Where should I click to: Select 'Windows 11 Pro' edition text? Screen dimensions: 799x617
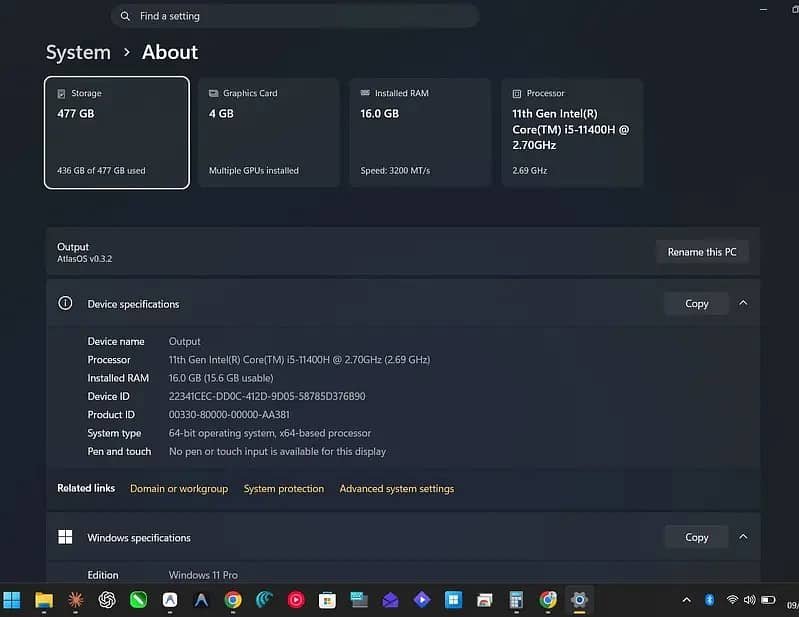(x=203, y=575)
